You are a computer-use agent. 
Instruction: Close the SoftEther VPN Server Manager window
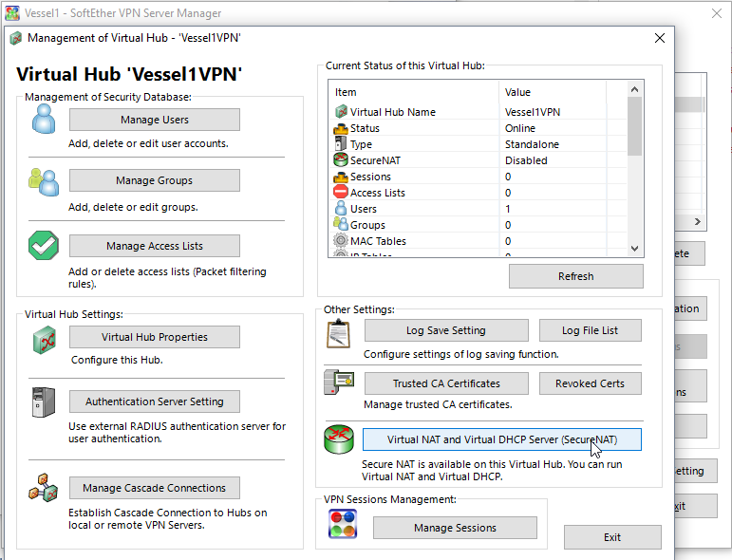point(717,13)
